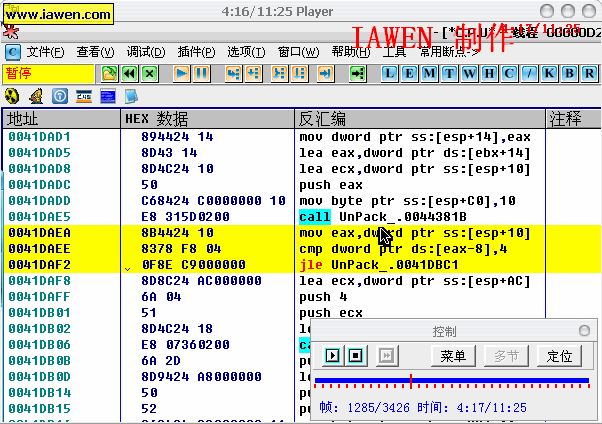This screenshot has width=602, height=424.
Task: Click the 菜单 button in control panel
Action: pos(453,356)
